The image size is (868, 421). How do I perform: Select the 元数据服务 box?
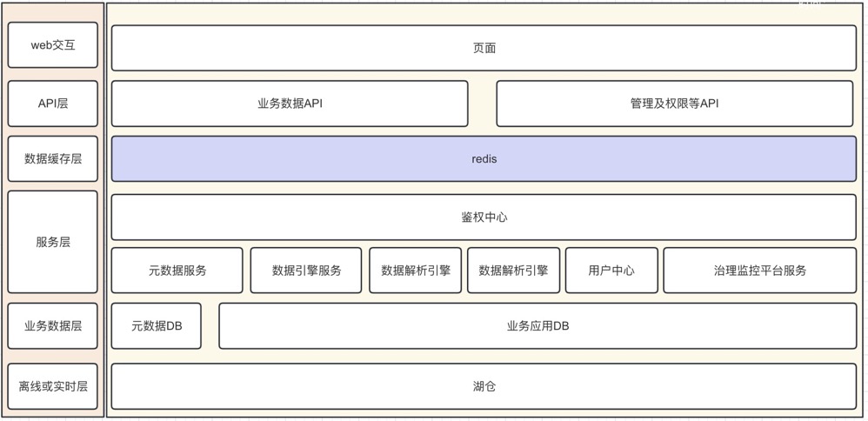coord(177,271)
